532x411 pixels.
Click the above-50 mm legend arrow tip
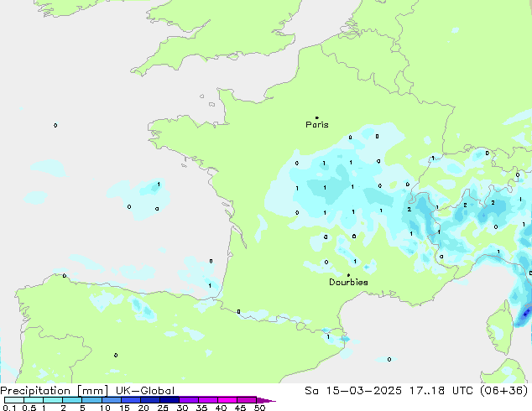(x=266, y=400)
